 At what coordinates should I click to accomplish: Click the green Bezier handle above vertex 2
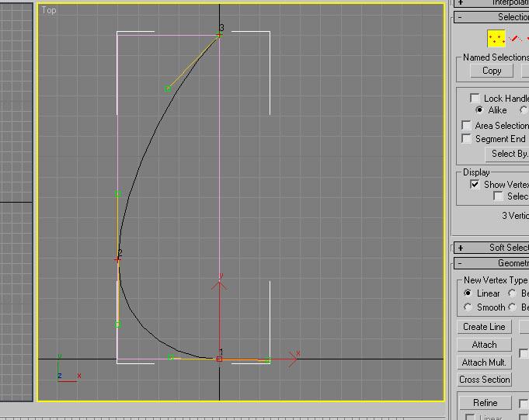[x=118, y=194]
